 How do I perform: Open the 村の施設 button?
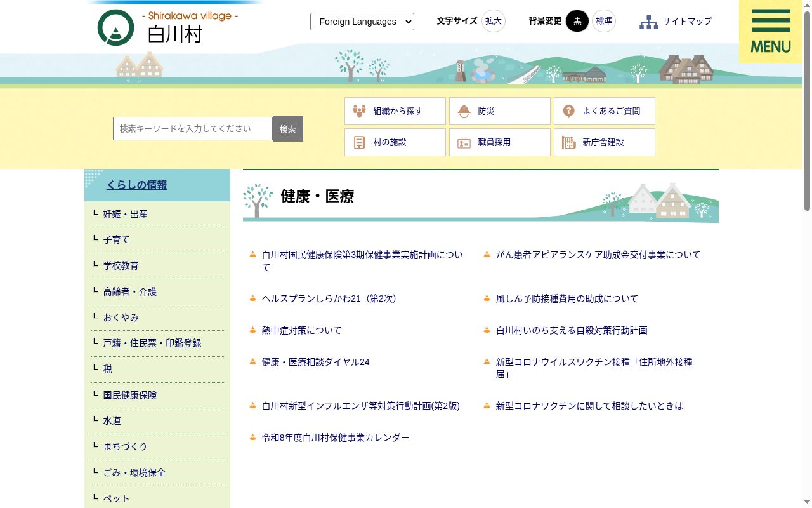click(395, 142)
